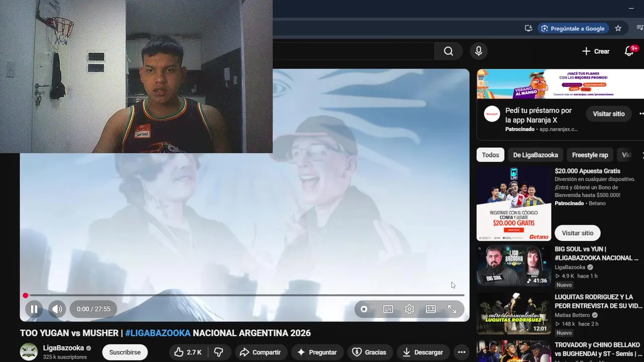Click the Preguntar button
644x362 pixels.
click(317, 352)
